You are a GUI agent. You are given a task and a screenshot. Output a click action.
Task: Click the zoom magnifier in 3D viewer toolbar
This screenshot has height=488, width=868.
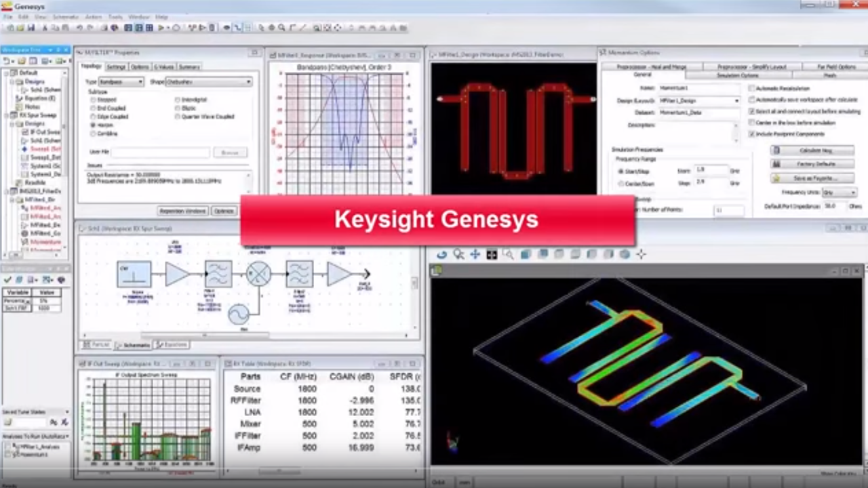[459, 254]
